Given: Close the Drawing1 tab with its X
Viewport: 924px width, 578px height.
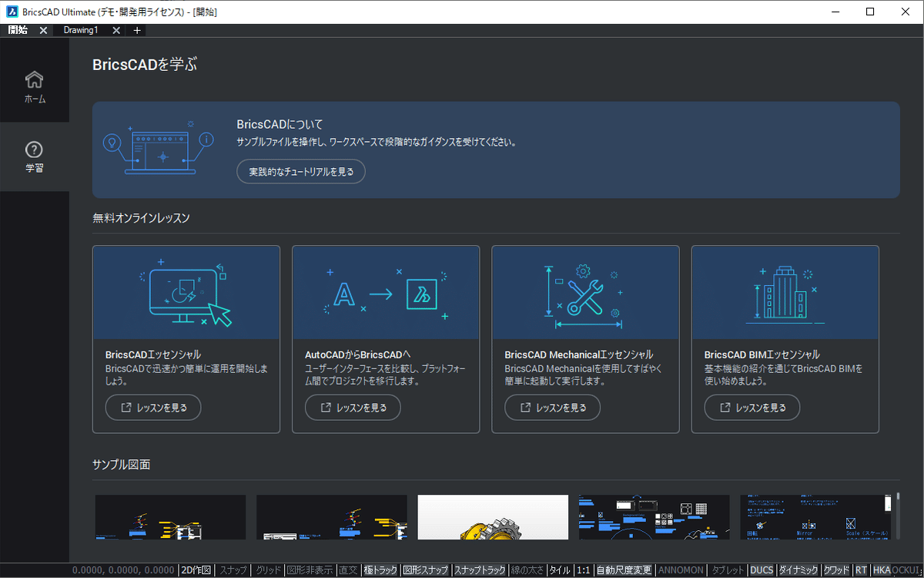Looking at the screenshot, I should pos(116,30).
